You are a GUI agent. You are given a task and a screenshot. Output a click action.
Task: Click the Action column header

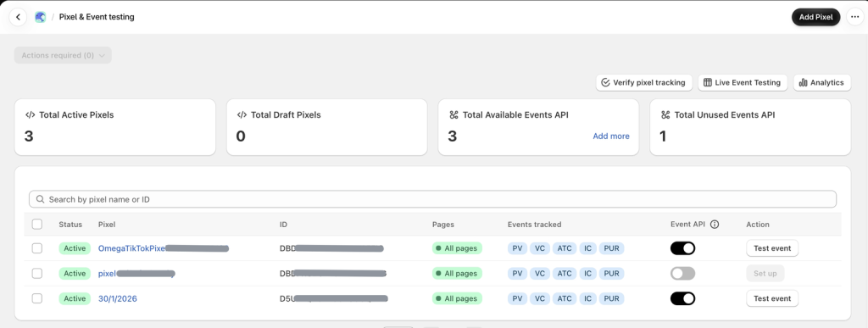[758, 224]
